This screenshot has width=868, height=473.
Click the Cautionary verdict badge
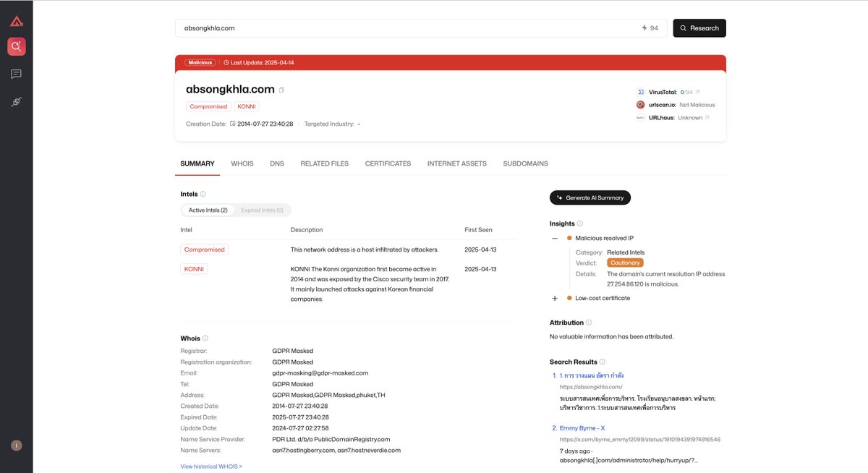click(625, 263)
